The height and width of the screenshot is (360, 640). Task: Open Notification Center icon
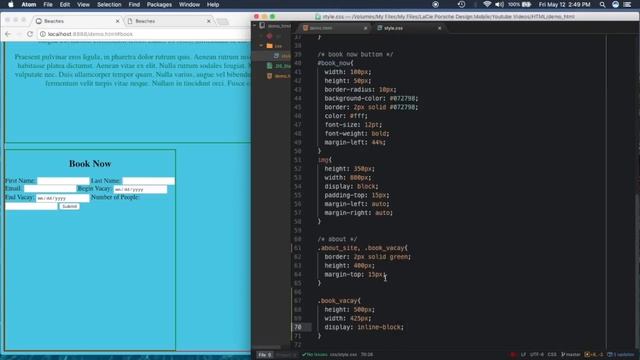(x=627, y=4)
